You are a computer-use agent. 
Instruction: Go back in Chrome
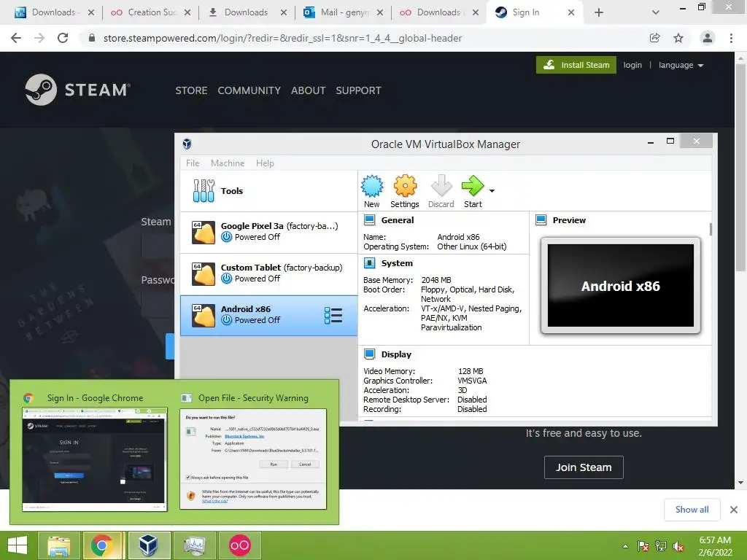click(16, 38)
